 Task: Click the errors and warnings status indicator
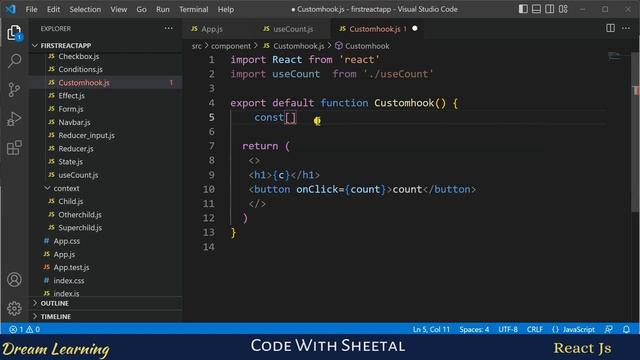(24, 329)
